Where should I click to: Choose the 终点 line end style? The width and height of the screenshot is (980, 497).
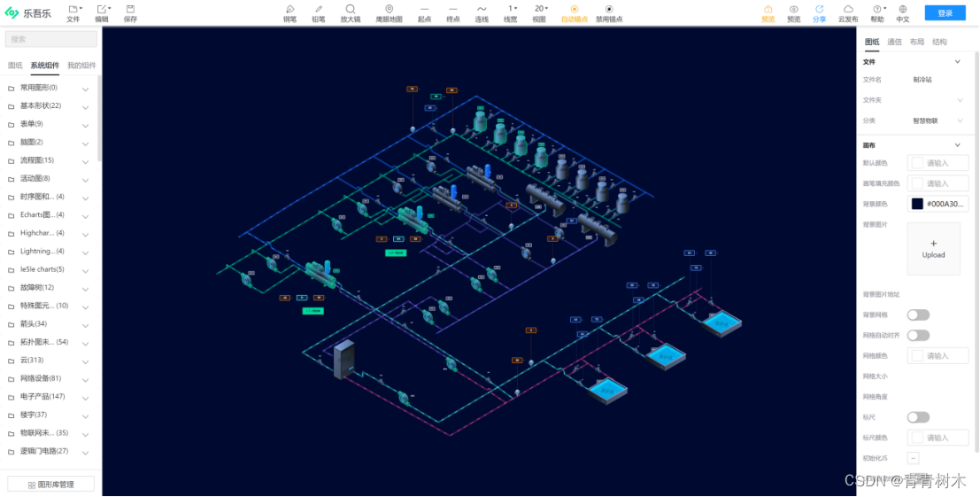click(x=453, y=13)
